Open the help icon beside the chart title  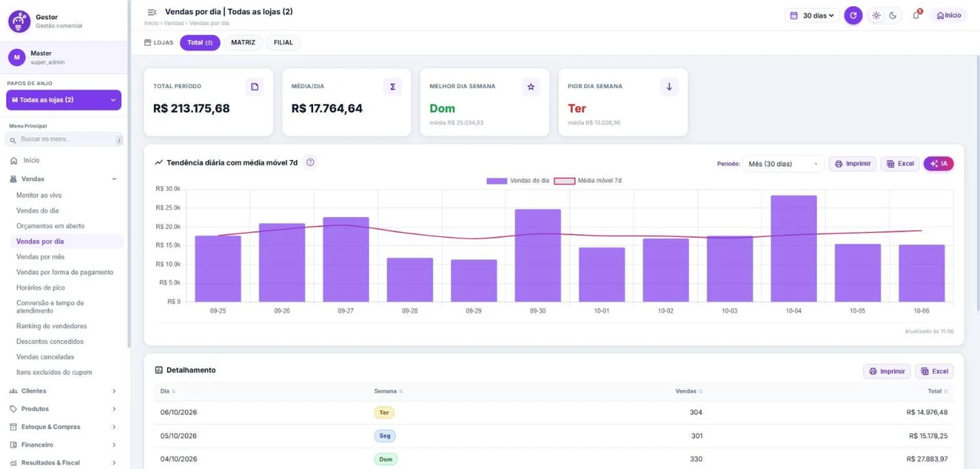pyautogui.click(x=310, y=162)
